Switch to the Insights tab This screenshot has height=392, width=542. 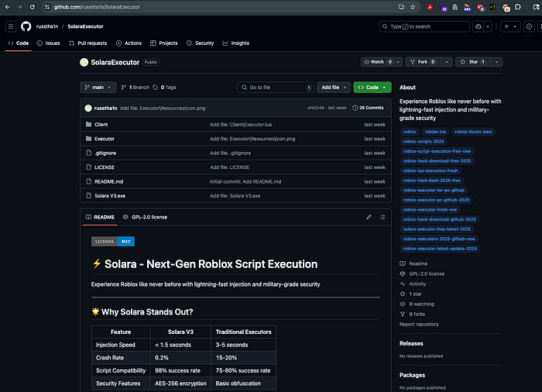coord(236,43)
